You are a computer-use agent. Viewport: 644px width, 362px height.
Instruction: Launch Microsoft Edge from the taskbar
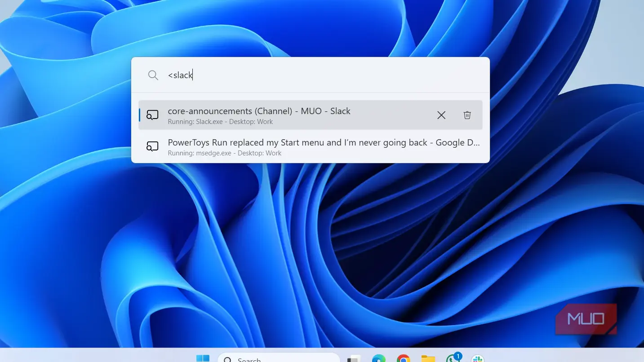click(x=378, y=358)
